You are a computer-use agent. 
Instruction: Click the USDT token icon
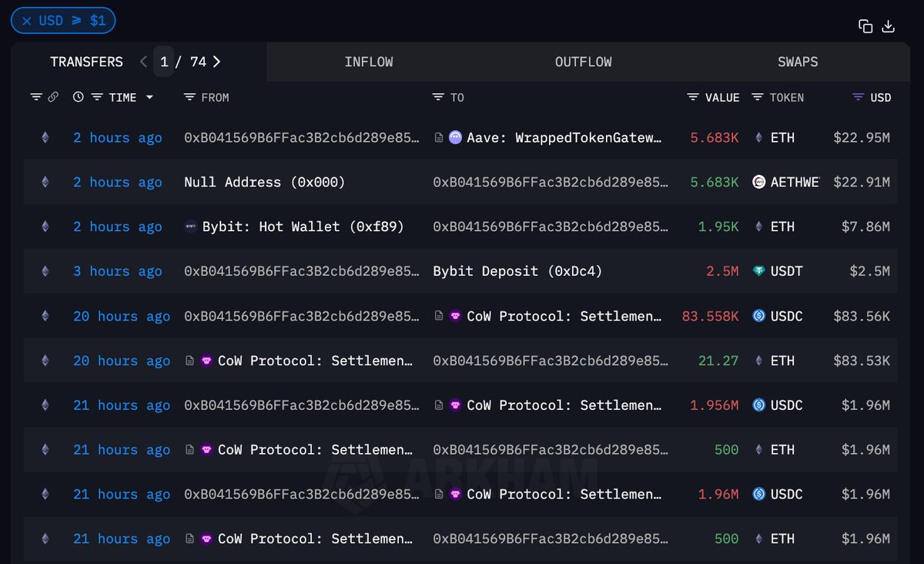point(758,271)
